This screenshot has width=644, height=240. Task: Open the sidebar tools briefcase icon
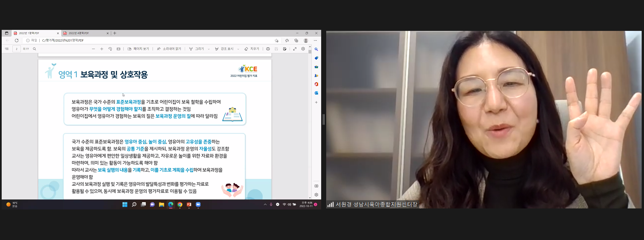click(316, 67)
